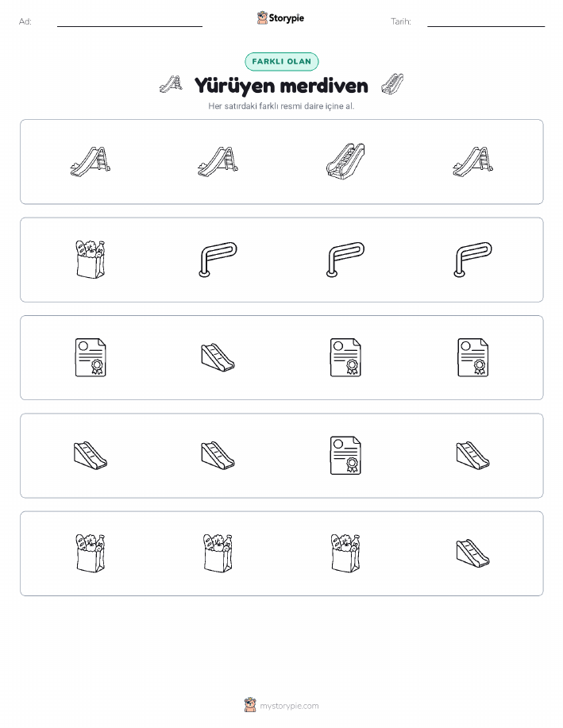Viewport: 563px width, 728px height.
Task: Select the last bike rack in row two
Action: click(473, 260)
